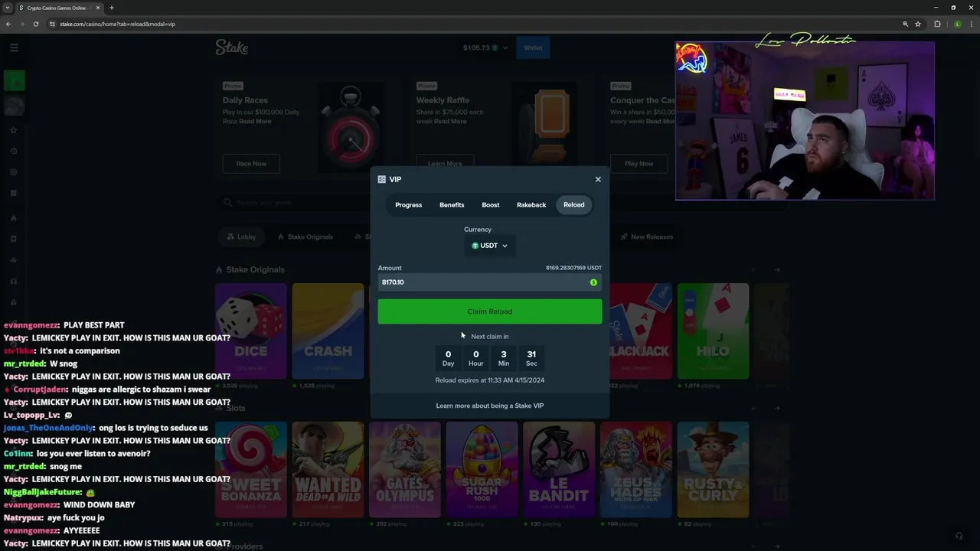Open the USDT currency dropdown
The image size is (980, 551).
489,246
